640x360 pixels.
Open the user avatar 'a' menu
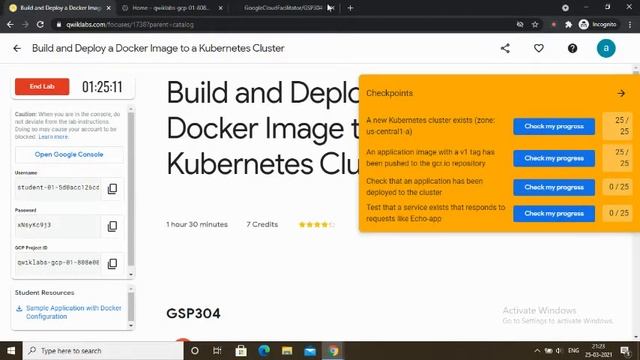tap(606, 48)
